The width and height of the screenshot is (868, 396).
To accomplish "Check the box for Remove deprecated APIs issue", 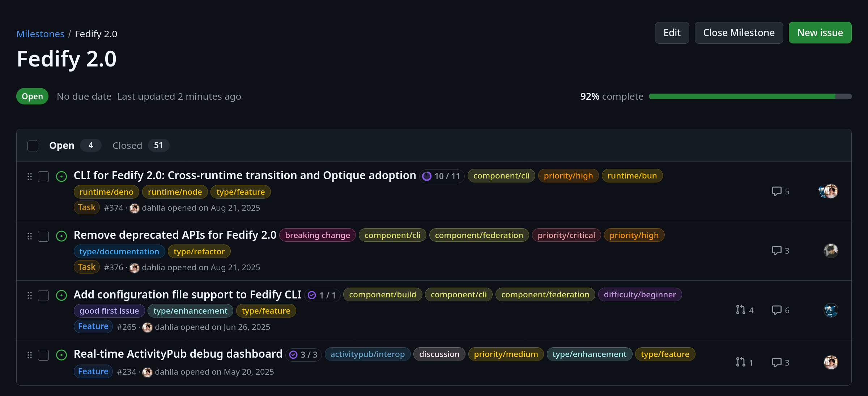I will pos(43,236).
